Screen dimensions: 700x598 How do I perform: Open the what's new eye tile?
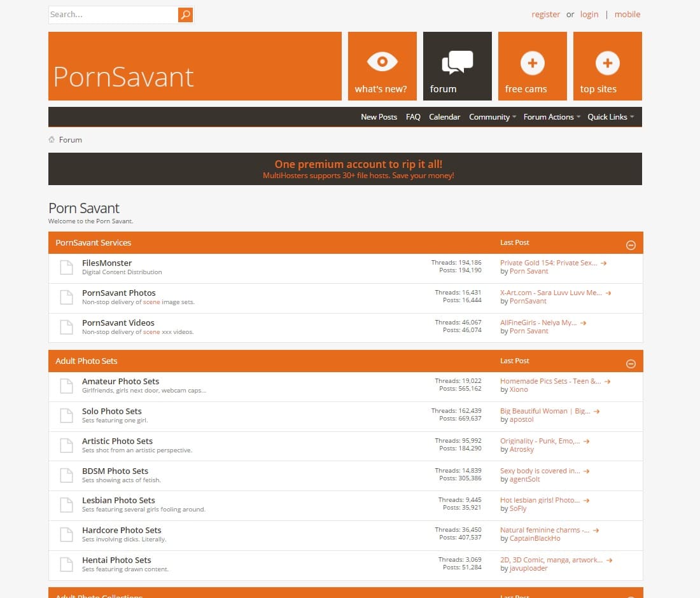tap(382, 66)
